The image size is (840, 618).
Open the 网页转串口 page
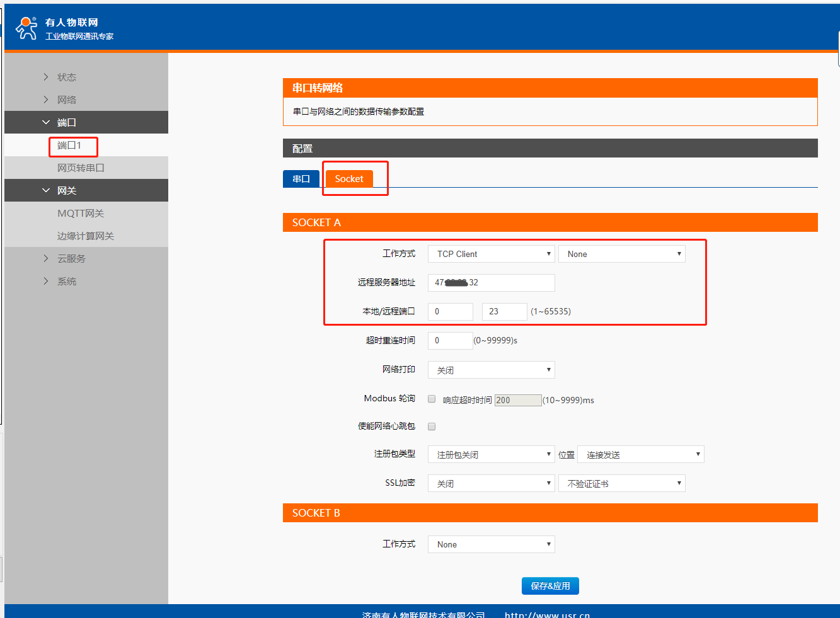point(81,168)
